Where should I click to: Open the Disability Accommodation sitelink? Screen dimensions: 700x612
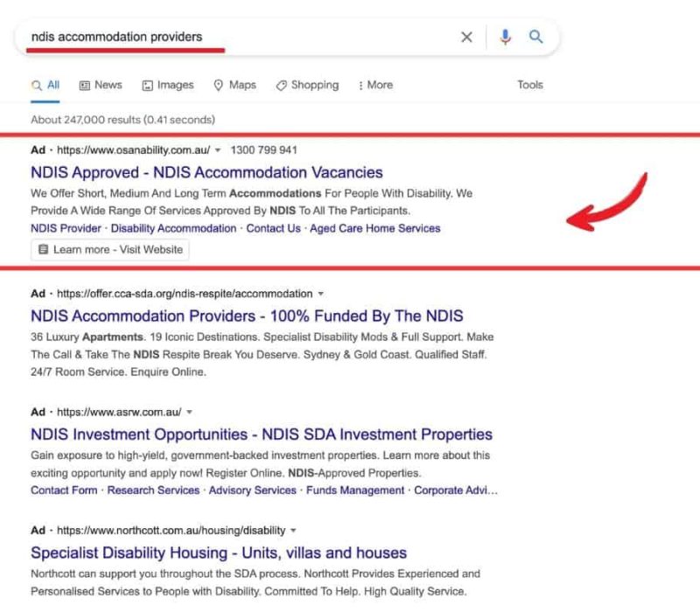[173, 228]
